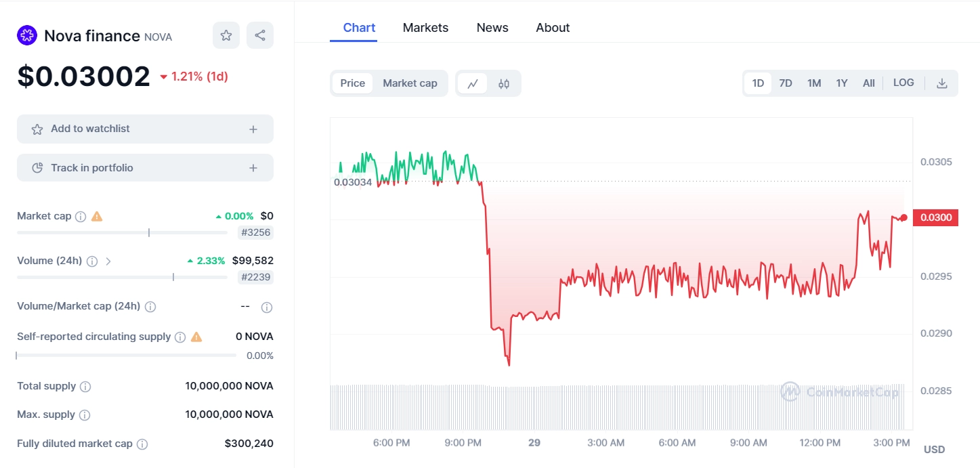The image size is (980, 468).
Task: Open the Markets tab
Action: click(x=425, y=28)
